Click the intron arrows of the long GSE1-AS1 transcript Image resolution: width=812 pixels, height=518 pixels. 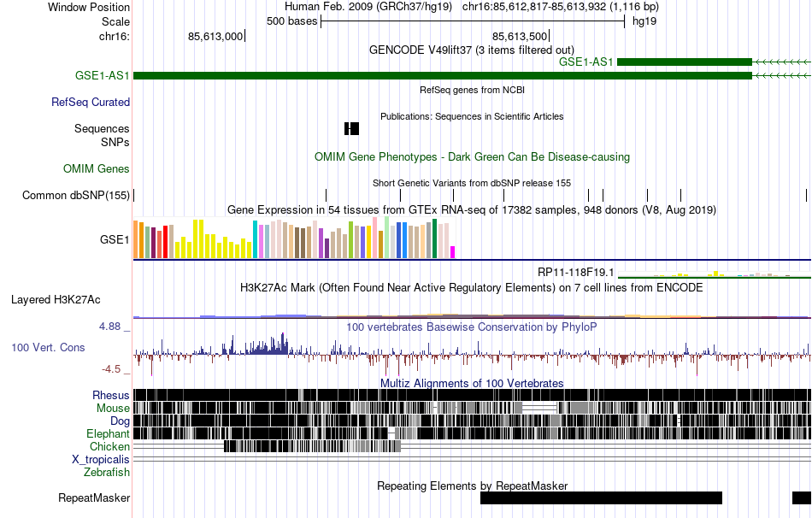point(781,75)
